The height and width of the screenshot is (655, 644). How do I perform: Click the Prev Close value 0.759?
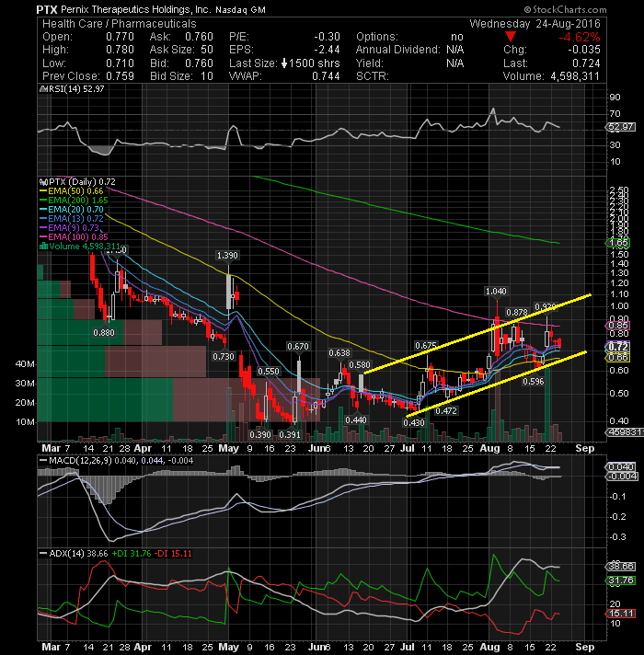point(120,76)
